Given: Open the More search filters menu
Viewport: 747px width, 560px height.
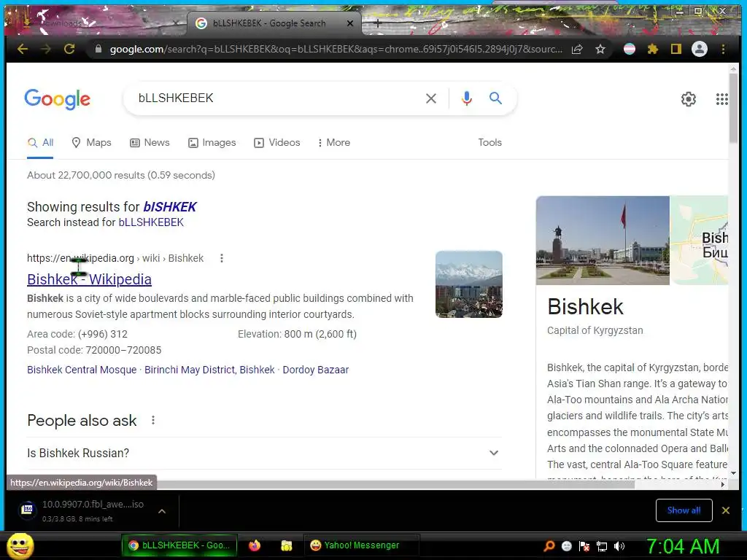Looking at the screenshot, I should point(333,142).
